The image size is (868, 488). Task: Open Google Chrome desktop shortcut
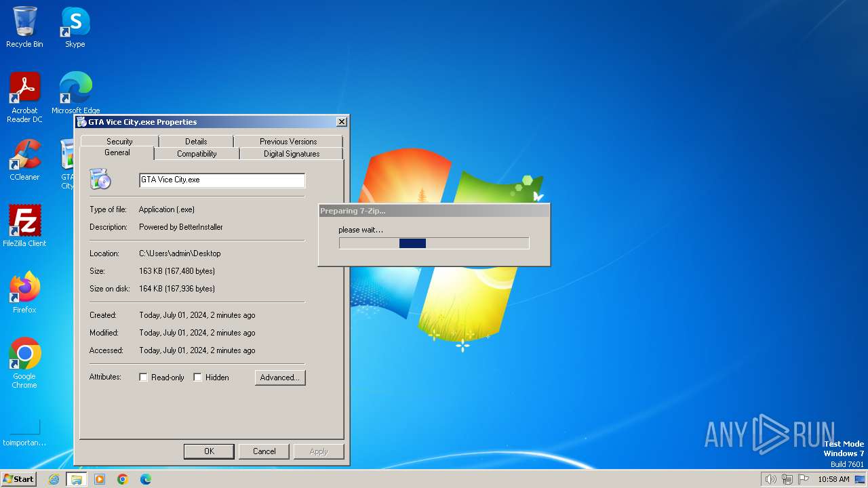(x=24, y=363)
